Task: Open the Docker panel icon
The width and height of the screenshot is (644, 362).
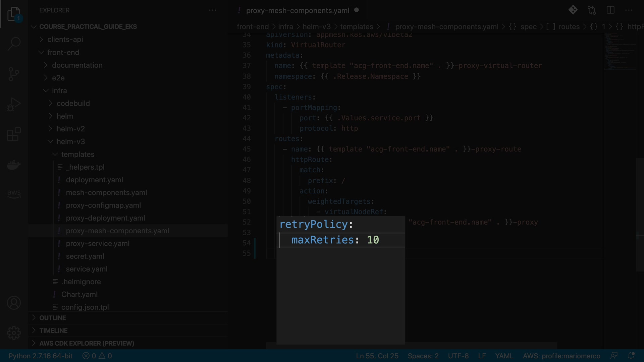Action: [14, 165]
